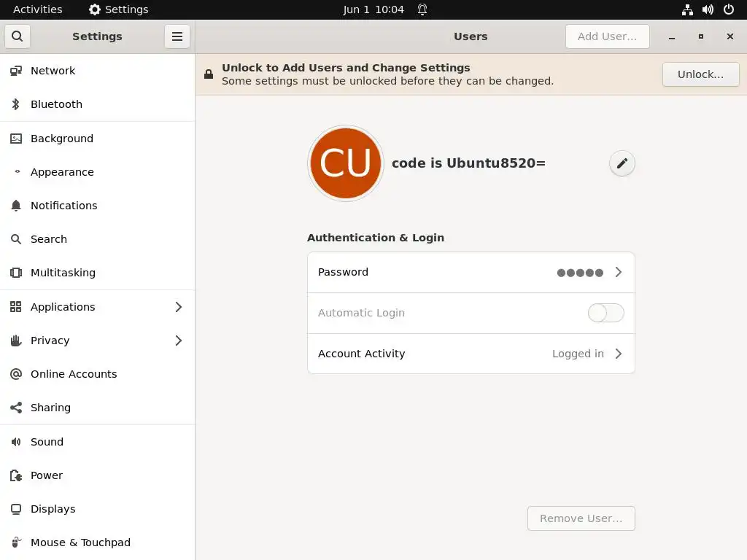Select Online Accounts in the sidebar

(97, 374)
